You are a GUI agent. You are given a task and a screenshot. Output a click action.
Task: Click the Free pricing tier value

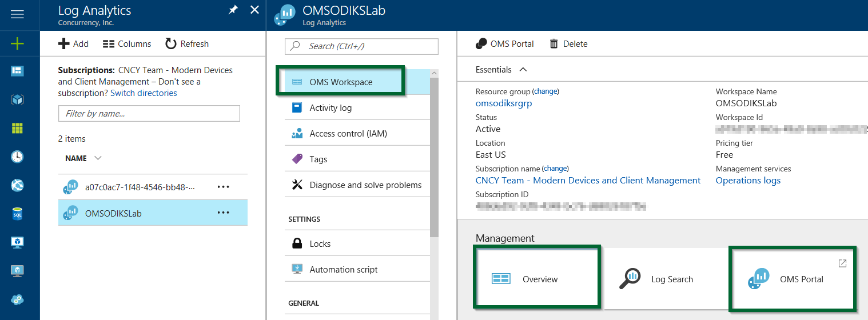click(x=724, y=155)
